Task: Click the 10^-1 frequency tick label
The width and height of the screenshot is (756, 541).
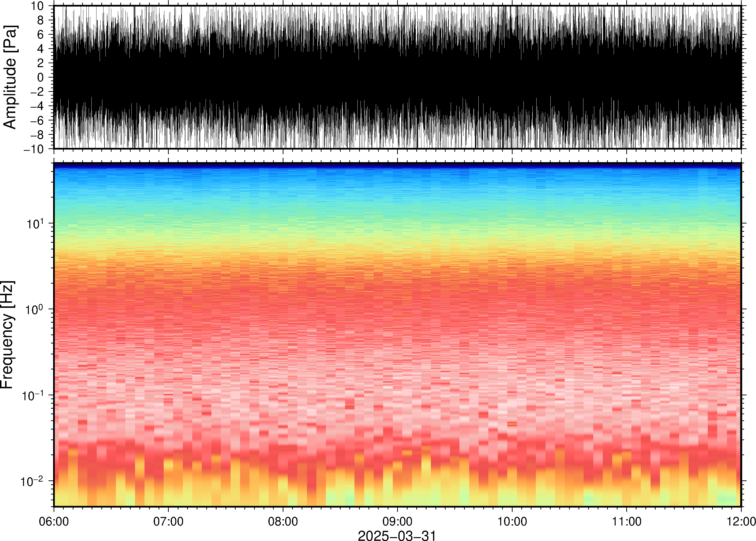Action: coord(33,395)
